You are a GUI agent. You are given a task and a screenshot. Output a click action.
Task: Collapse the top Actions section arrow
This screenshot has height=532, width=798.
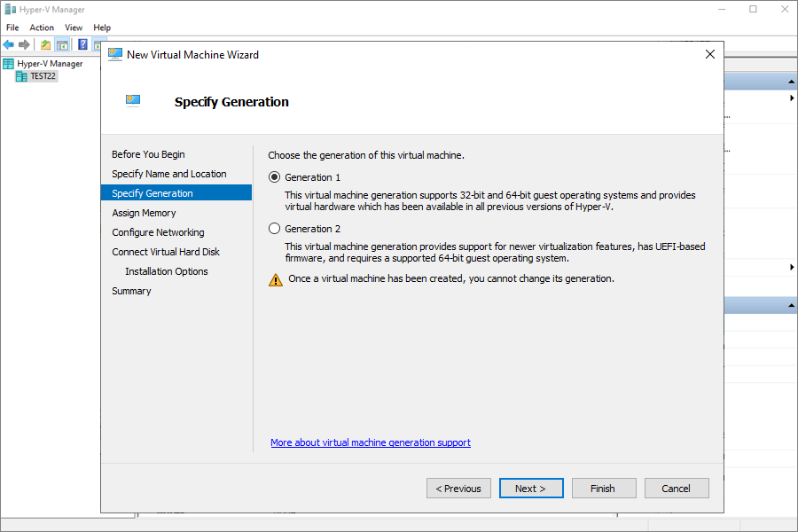click(791, 82)
